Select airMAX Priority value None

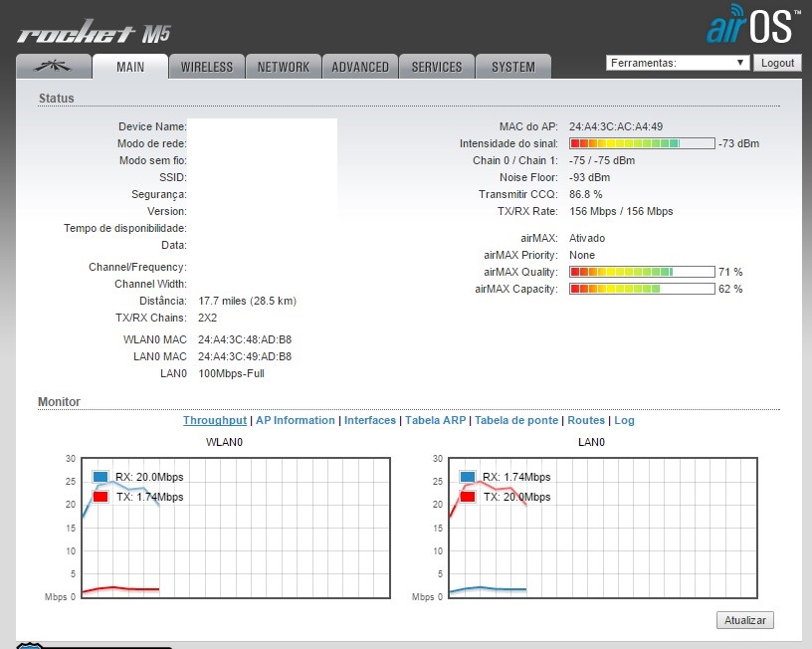click(x=582, y=255)
